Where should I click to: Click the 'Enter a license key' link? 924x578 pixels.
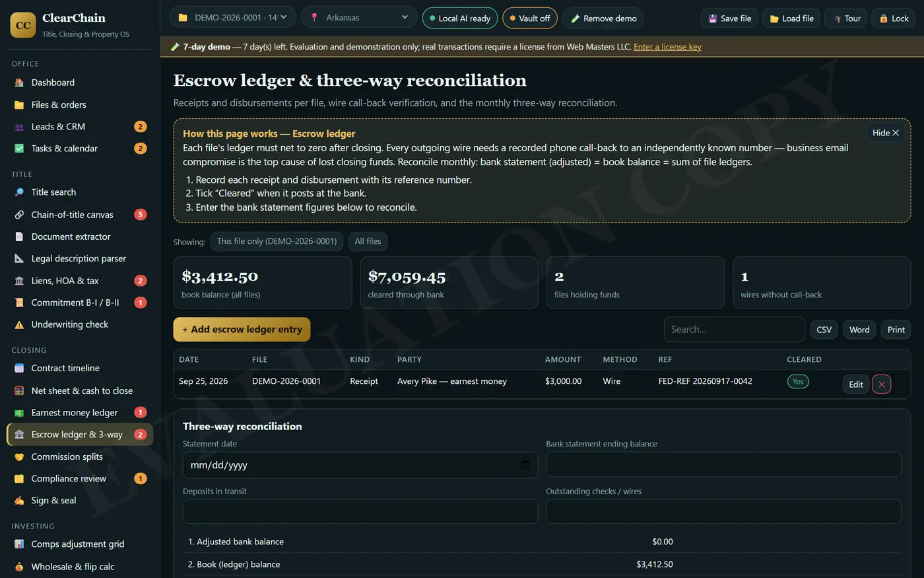pos(667,47)
